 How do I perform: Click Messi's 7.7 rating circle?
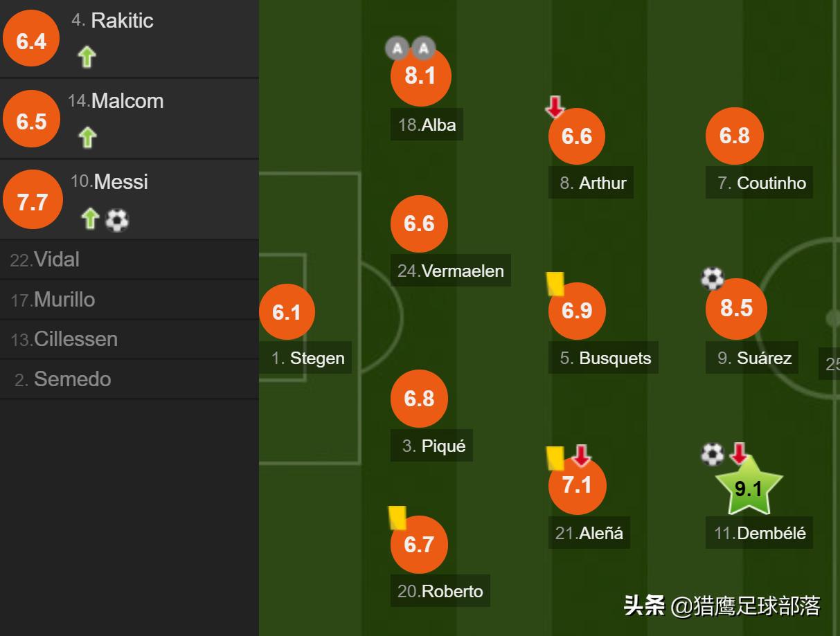[x=32, y=202]
